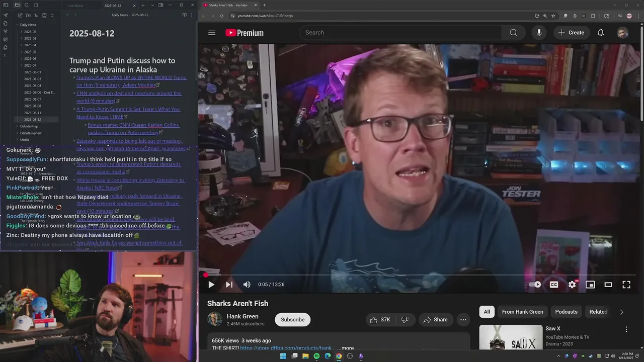Dislike the Sharks Aren't Fish video
This screenshot has width=644, height=362.
pyautogui.click(x=405, y=320)
